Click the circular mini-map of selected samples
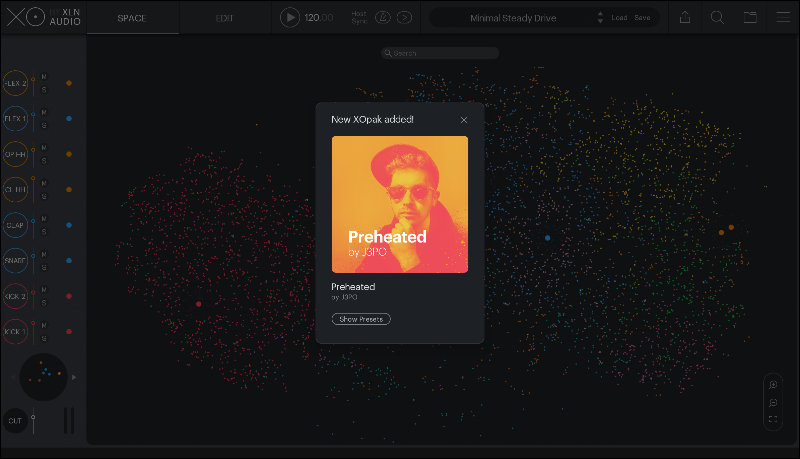This screenshot has height=459, width=800. coord(43,377)
